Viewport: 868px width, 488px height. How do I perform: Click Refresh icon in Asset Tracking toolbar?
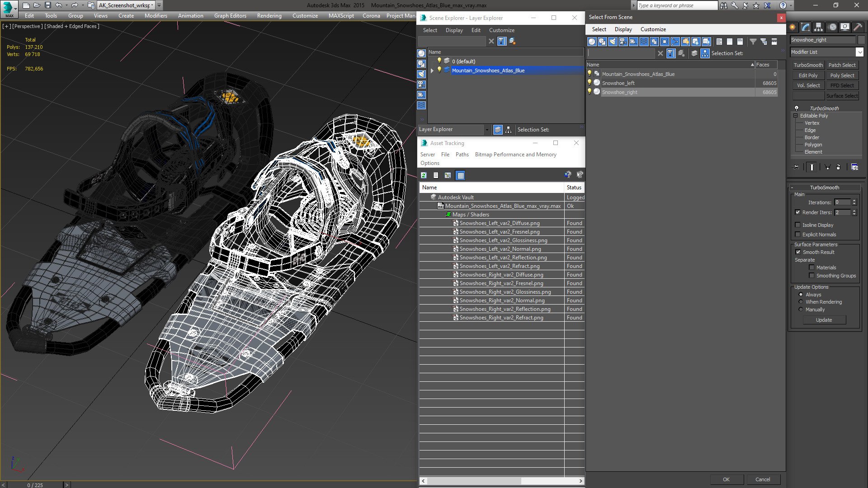click(x=424, y=175)
